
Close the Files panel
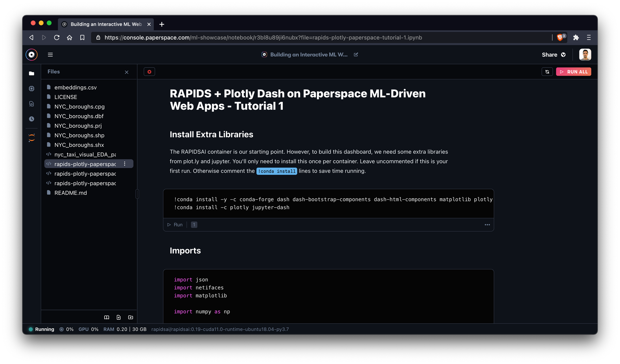click(x=126, y=72)
